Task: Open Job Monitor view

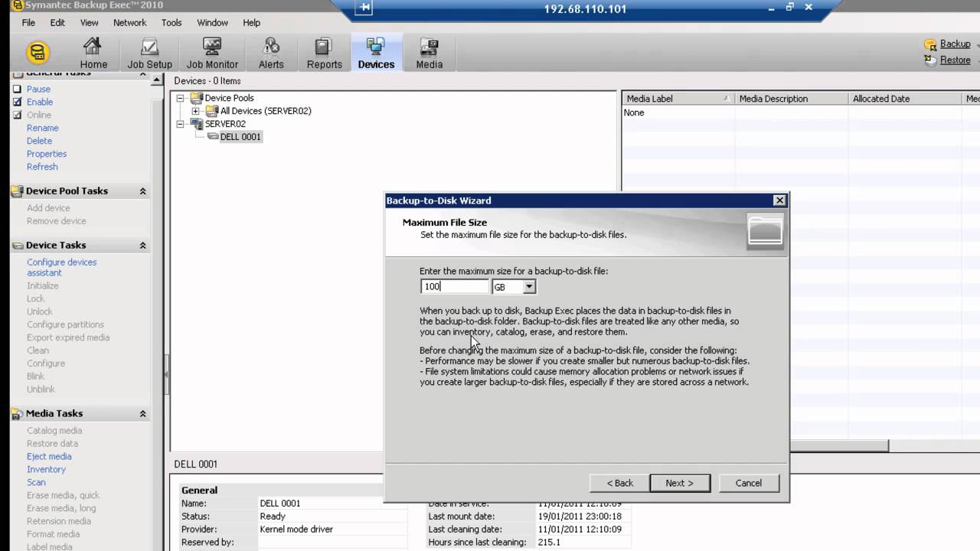Action: (x=212, y=54)
